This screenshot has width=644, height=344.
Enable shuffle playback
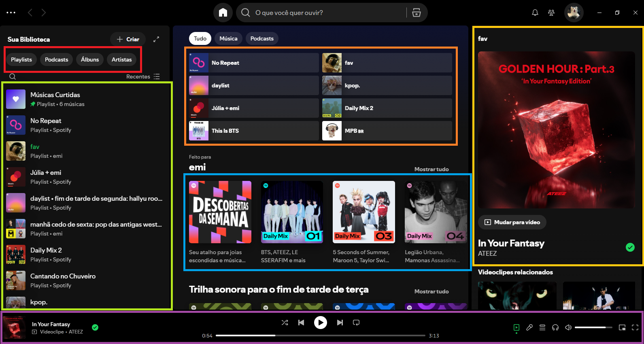(x=285, y=323)
